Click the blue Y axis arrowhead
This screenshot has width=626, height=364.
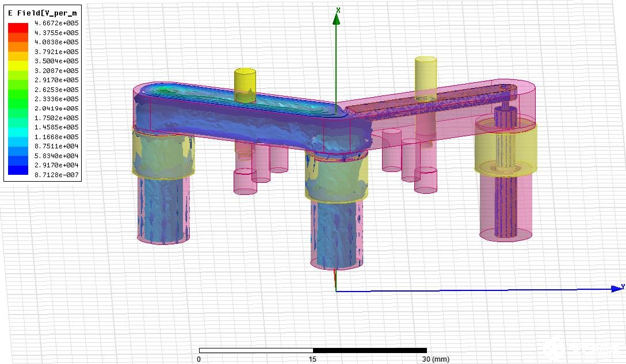(617, 288)
